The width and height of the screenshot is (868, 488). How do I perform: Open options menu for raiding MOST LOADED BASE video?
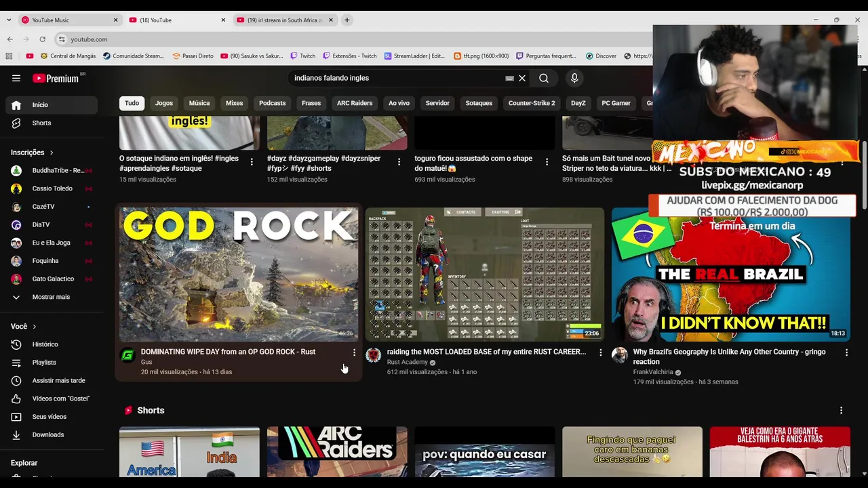click(600, 352)
